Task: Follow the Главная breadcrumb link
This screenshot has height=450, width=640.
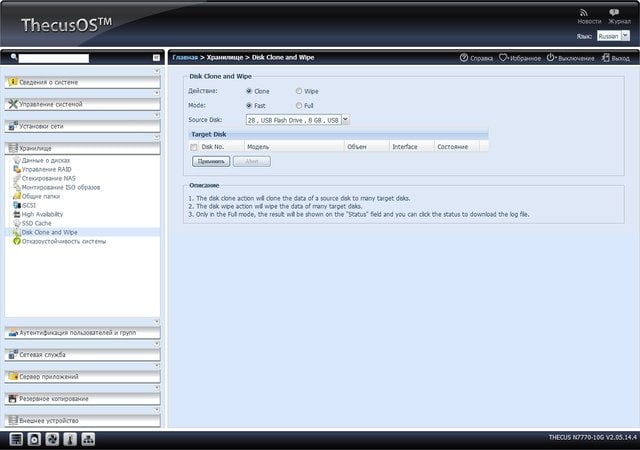Action: [x=185, y=58]
